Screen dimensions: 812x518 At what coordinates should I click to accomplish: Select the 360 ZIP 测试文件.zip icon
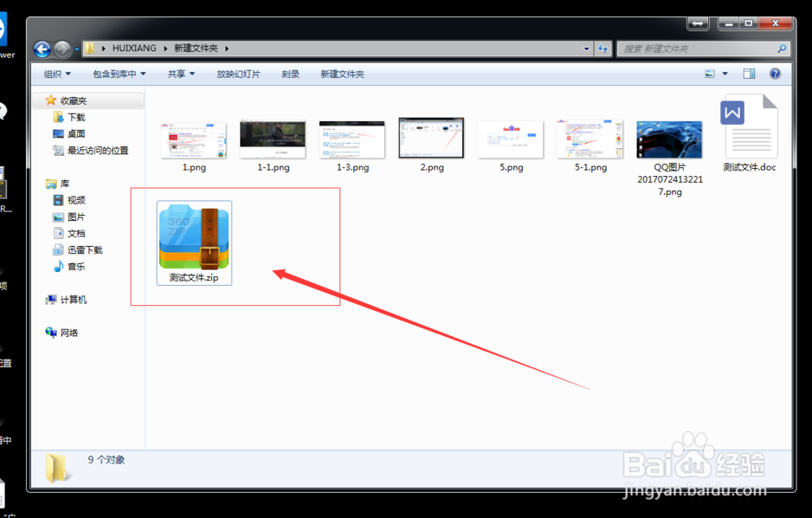[x=194, y=236]
